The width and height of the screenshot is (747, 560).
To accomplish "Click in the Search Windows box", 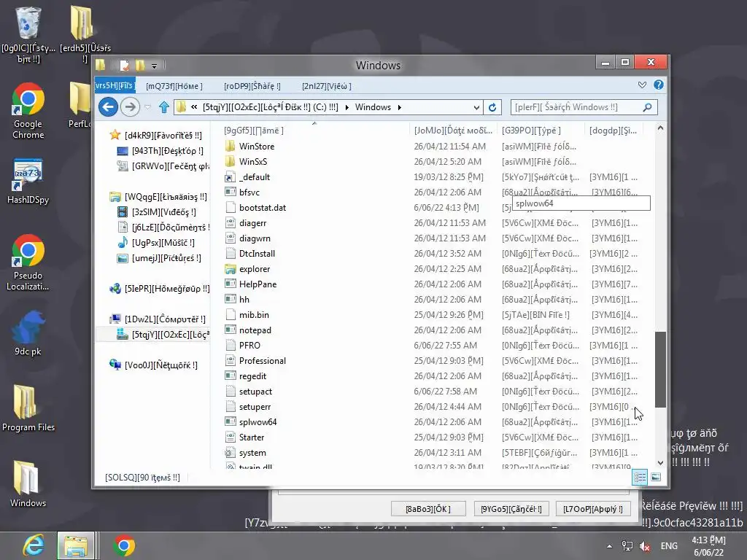I will click(576, 107).
